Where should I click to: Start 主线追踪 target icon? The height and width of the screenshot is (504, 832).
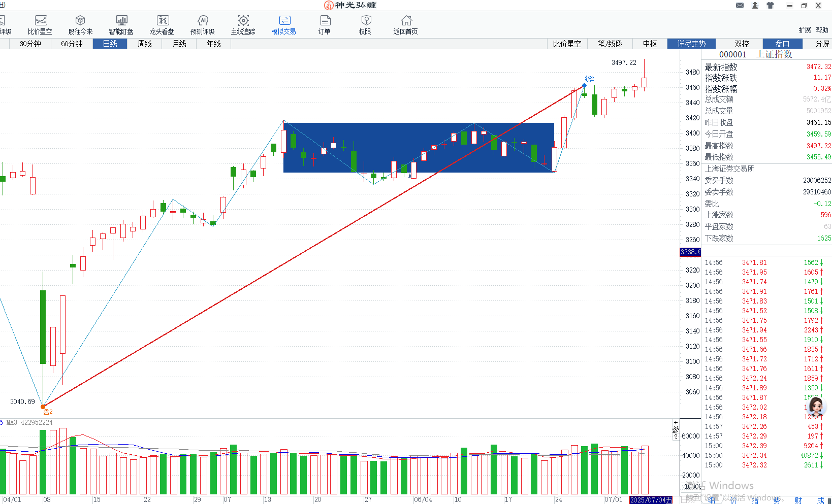pyautogui.click(x=243, y=24)
